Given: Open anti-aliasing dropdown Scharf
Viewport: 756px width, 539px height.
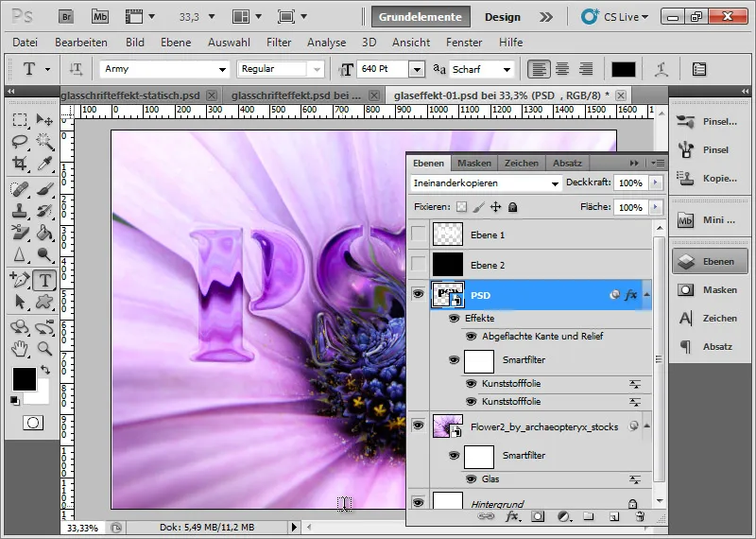Looking at the screenshot, I should (507, 69).
